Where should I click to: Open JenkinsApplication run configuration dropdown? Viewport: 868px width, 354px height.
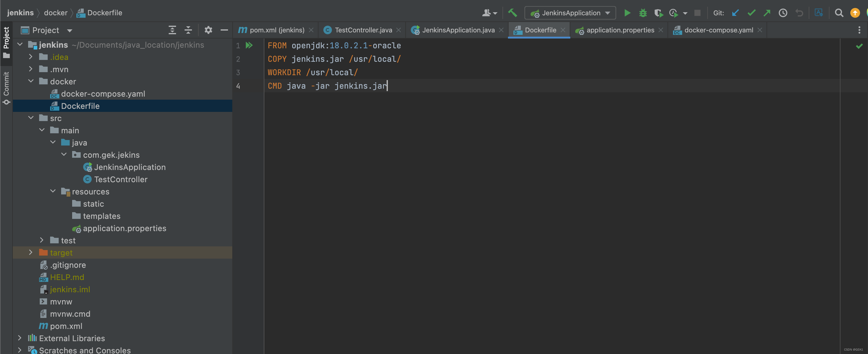570,13
